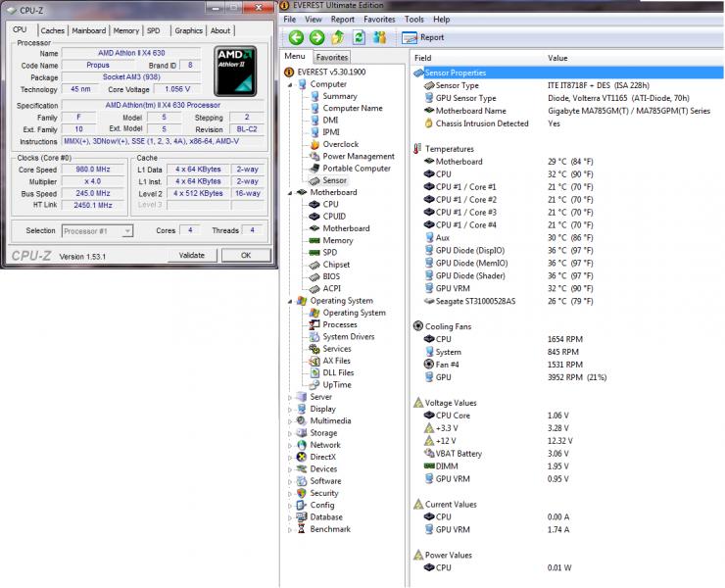Open the ACPI tree item
Image resolution: width=725 pixels, height=588 pixels.
pos(331,289)
